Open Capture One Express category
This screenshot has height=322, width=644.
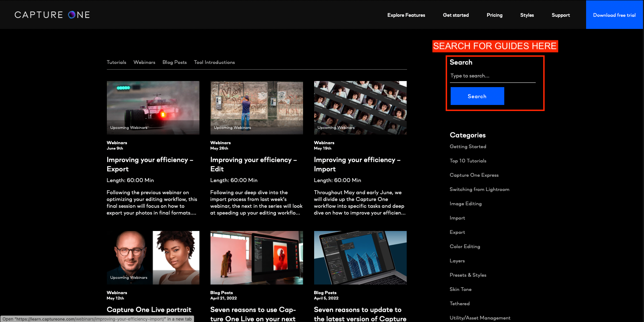tap(474, 175)
